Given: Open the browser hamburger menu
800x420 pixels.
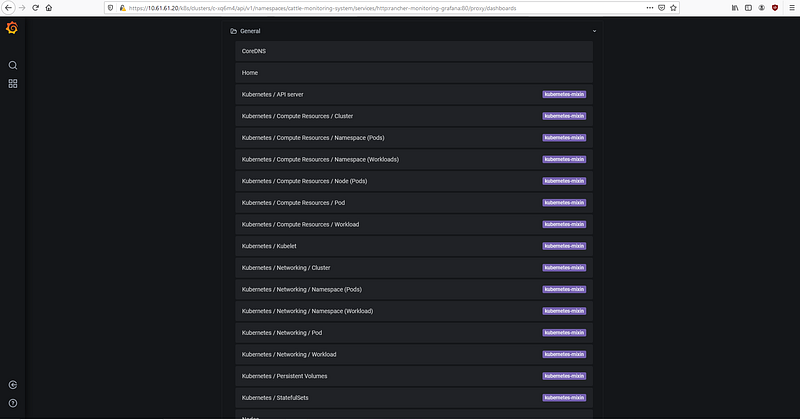Looking at the screenshot, I should [x=792, y=8].
